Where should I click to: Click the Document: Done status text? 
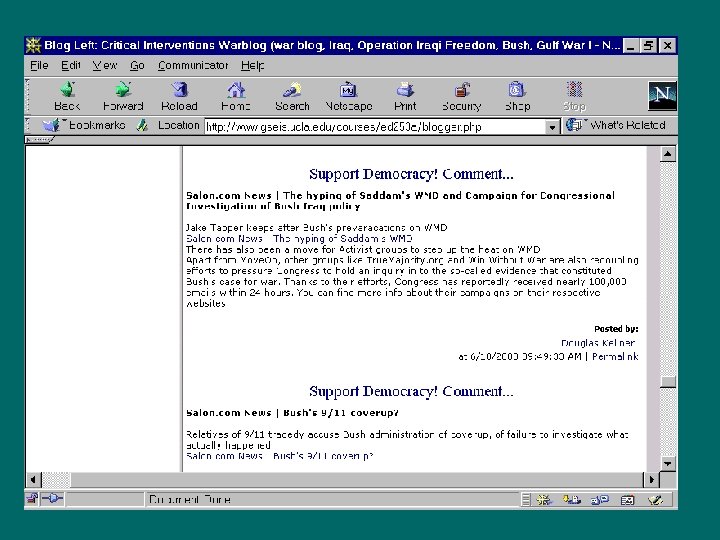(190, 500)
